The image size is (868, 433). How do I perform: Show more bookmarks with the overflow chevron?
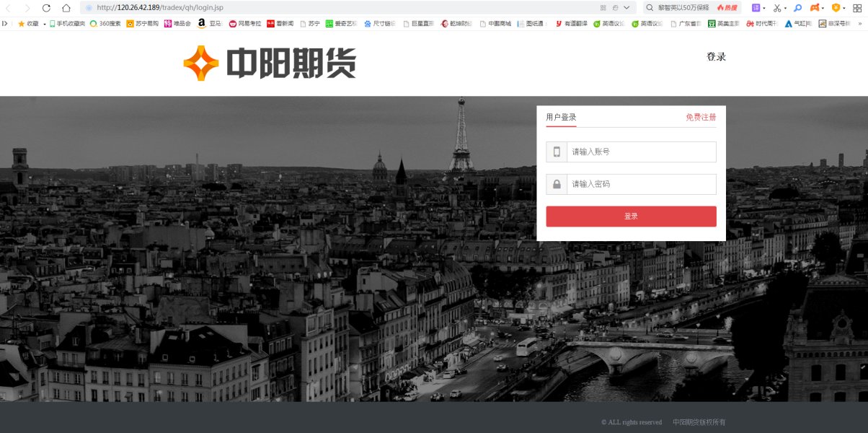[x=859, y=23]
